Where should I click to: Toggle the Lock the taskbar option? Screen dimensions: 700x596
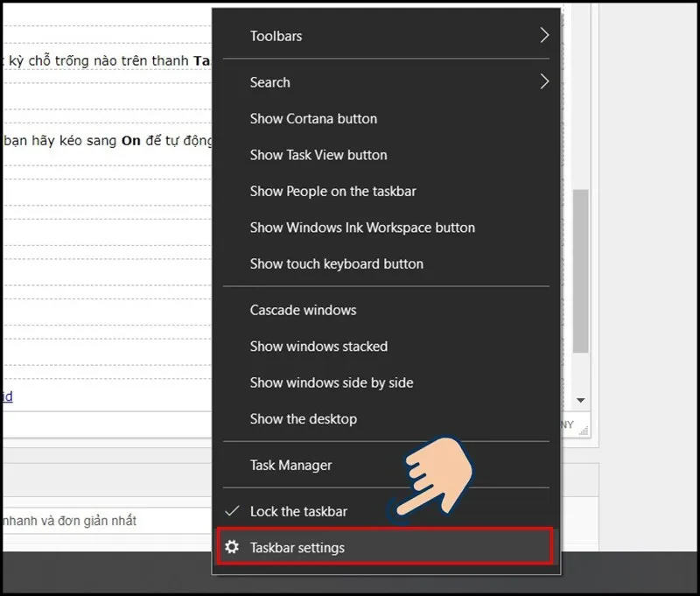[x=385, y=511]
